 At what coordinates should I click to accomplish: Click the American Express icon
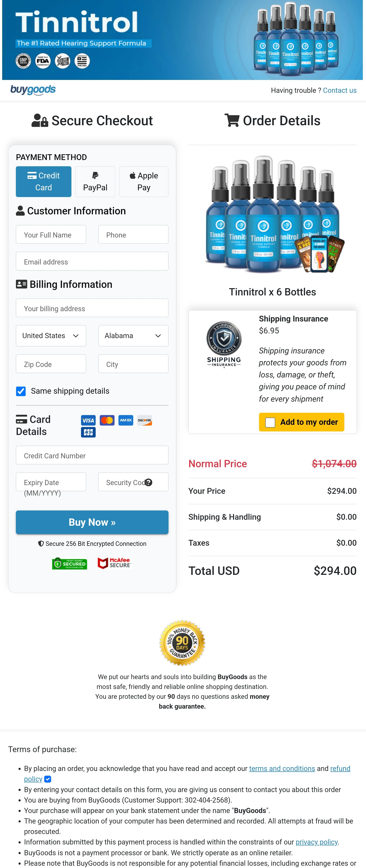point(125,420)
